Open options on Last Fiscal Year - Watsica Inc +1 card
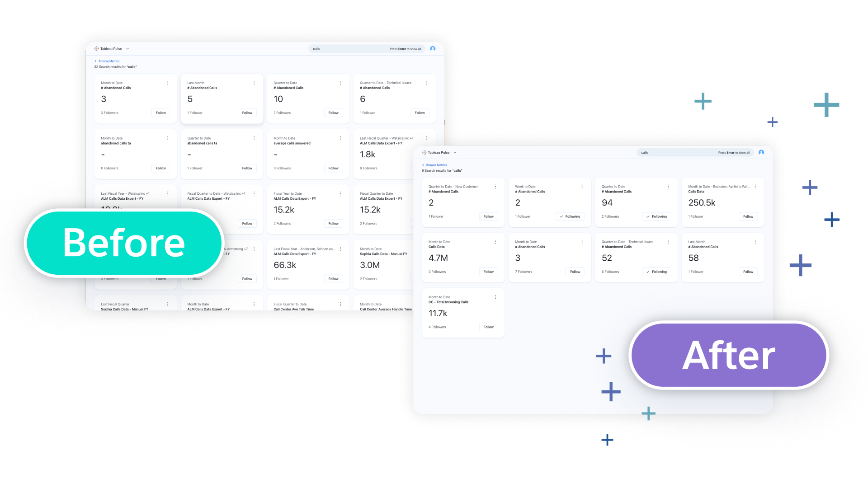The image size is (868, 488). (x=168, y=193)
